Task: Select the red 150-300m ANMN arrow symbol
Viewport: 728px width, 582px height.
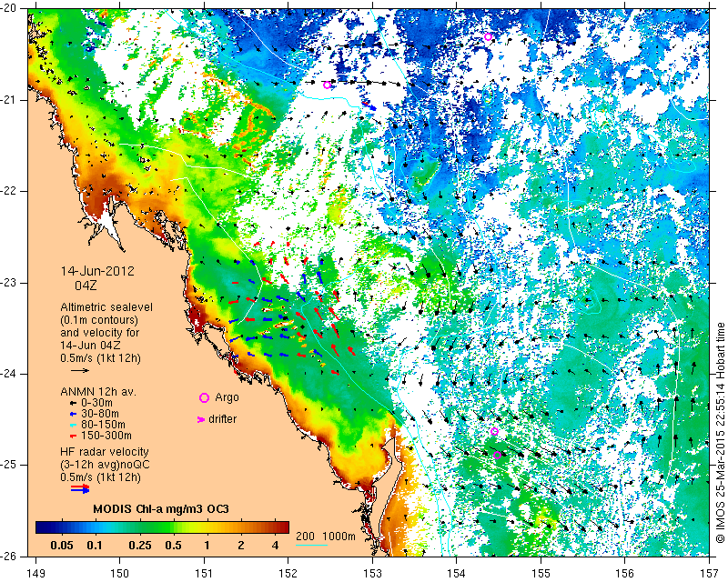Action: [x=73, y=436]
